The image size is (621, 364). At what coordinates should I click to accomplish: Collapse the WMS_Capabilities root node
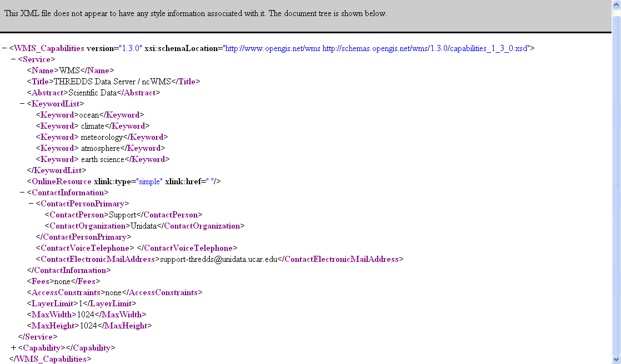pos(4,48)
